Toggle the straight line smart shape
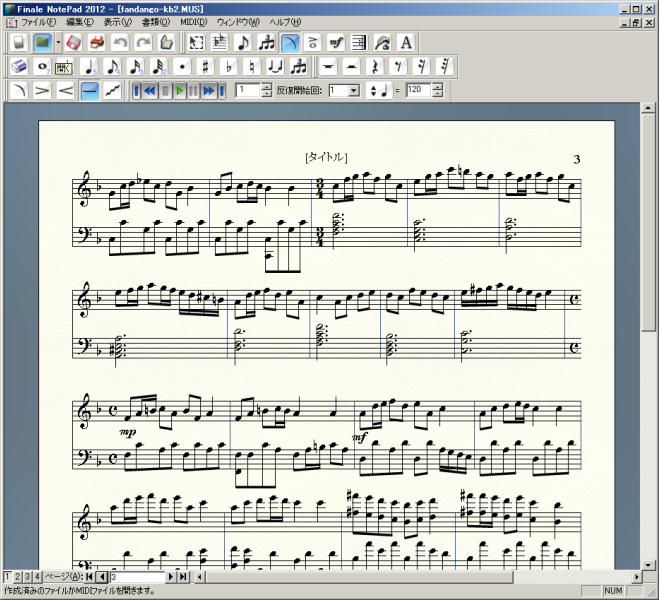The width and height of the screenshot is (659, 600). 90,90
